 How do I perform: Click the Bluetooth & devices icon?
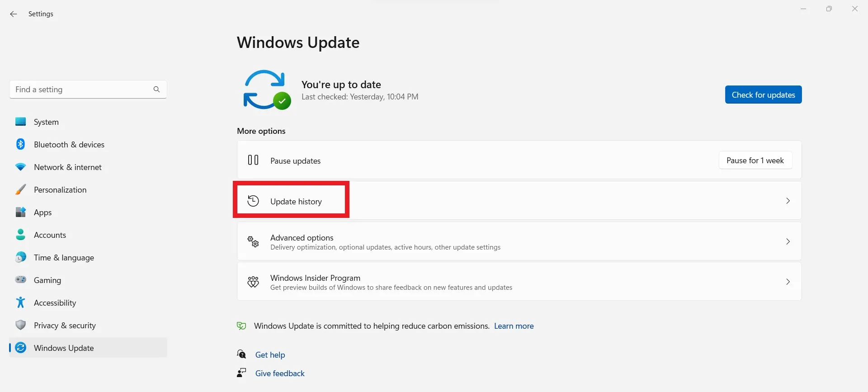[21, 144]
